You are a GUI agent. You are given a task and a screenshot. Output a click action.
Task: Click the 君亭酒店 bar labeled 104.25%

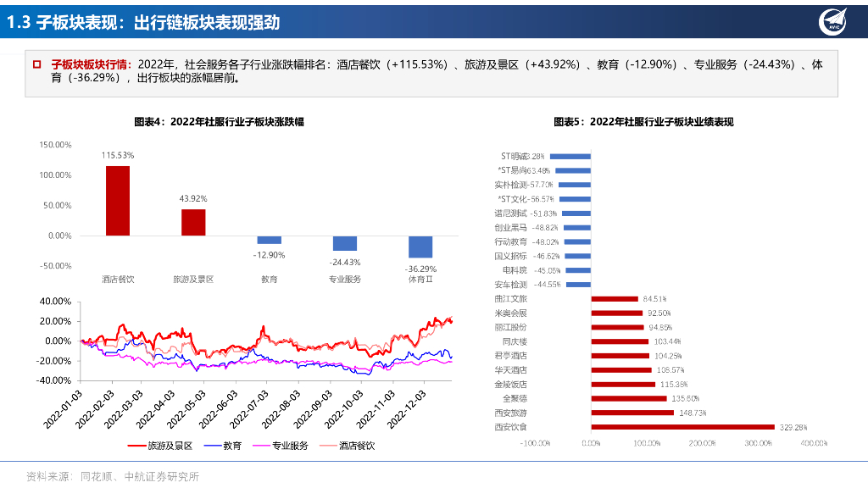pyautogui.click(x=620, y=356)
